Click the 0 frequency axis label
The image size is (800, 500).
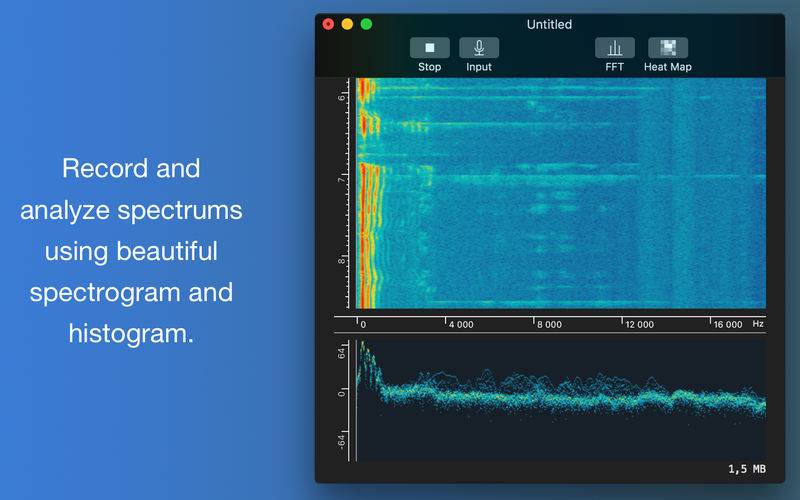(x=363, y=324)
